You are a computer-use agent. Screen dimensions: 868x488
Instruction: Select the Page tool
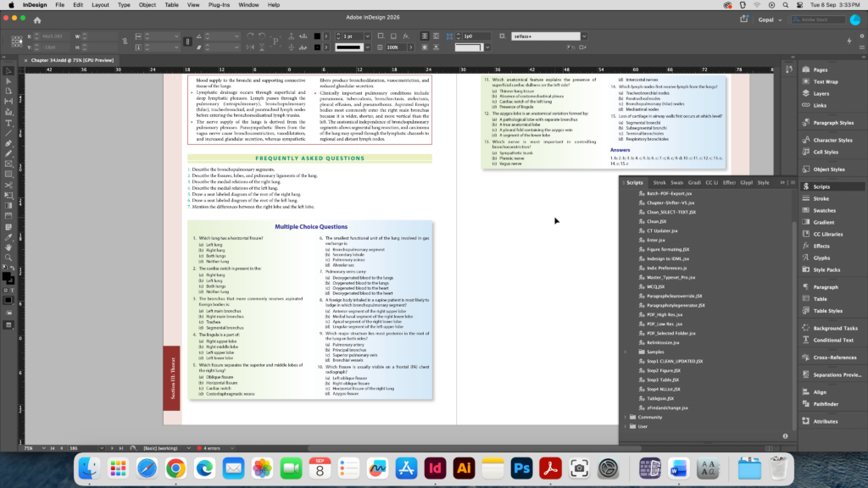click(x=8, y=91)
